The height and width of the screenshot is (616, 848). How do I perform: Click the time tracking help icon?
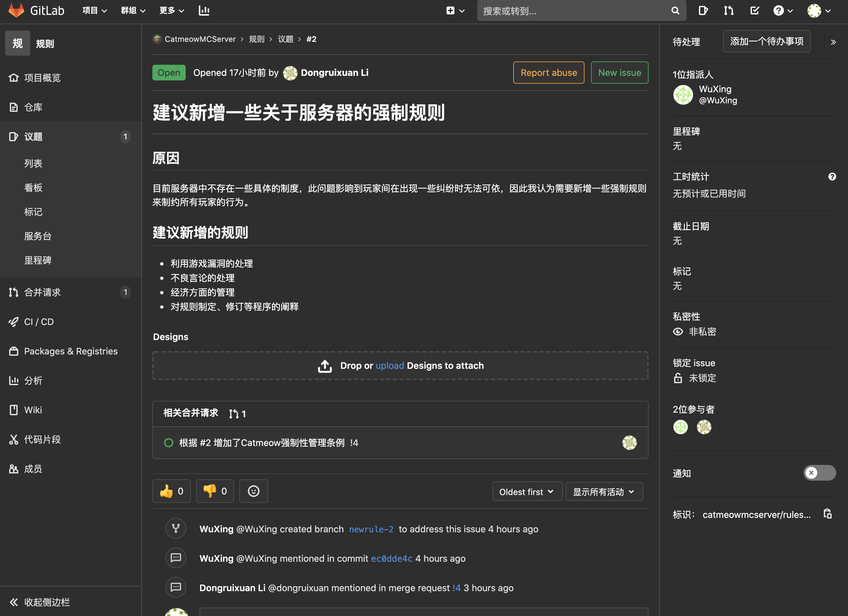pos(832,177)
